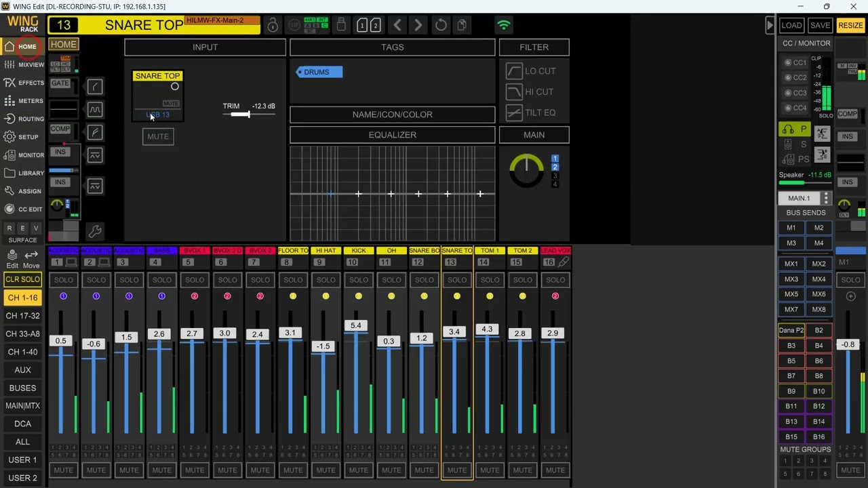The image size is (868, 488).
Task: Click the SAVE button
Action: click(x=820, y=26)
